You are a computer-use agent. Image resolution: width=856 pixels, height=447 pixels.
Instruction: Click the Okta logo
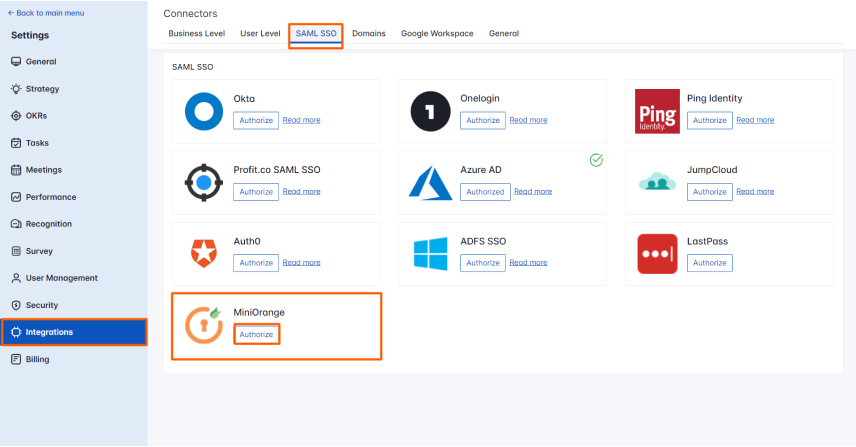tap(204, 111)
